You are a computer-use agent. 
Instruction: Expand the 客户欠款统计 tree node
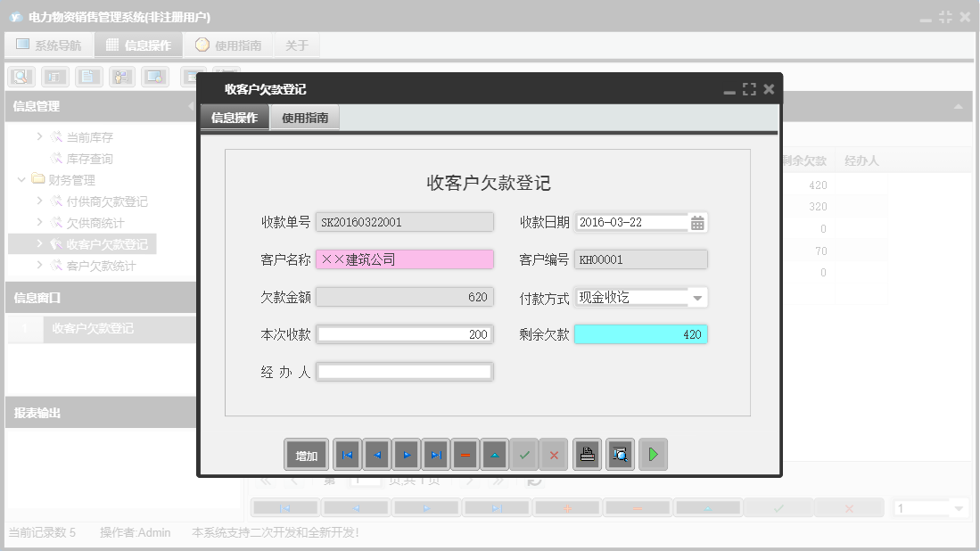[42, 264]
